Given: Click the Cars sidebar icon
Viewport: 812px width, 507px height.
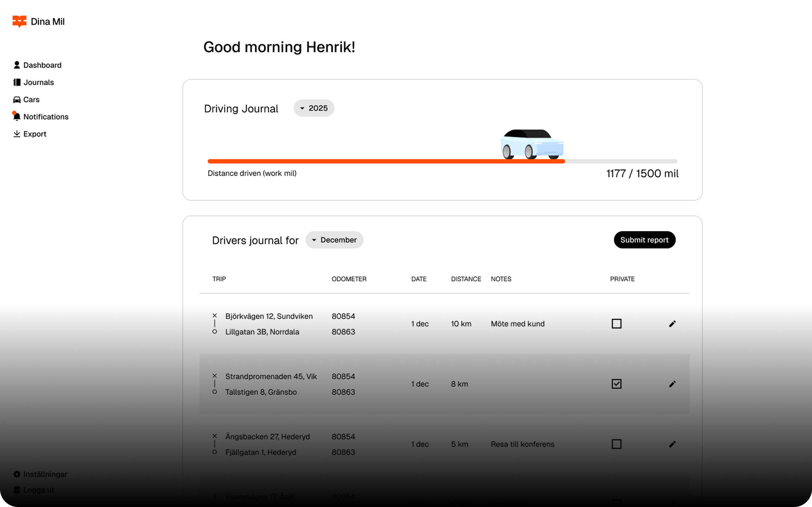Looking at the screenshot, I should [17, 100].
